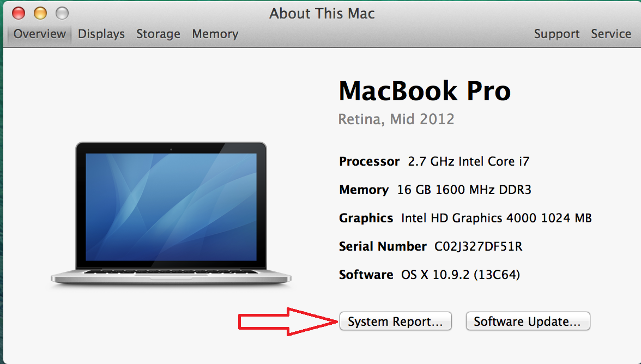641x364 pixels.
Task: Close the About This Mac window
Action: point(18,13)
